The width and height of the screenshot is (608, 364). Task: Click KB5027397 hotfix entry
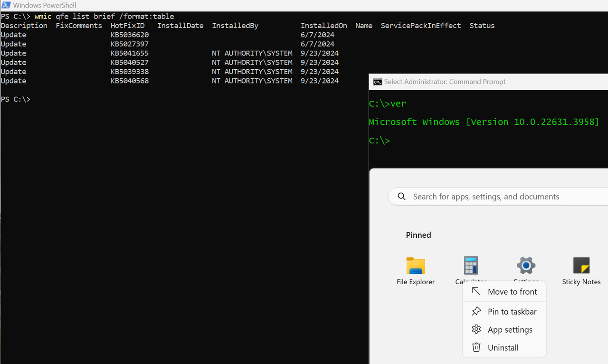[130, 44]
